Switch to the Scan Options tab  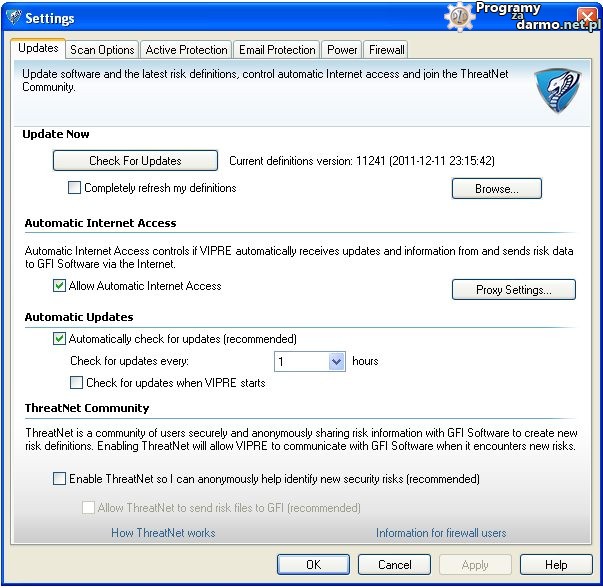click(102, 50)
